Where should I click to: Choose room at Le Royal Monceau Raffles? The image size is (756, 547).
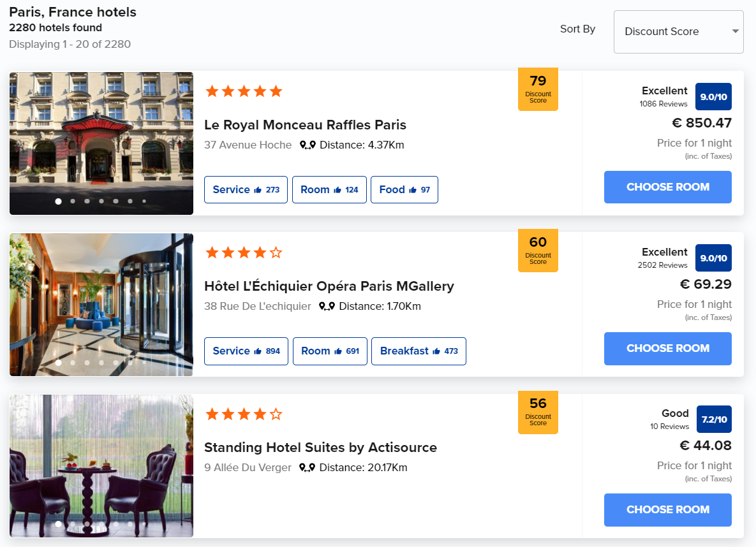click(x=667, y=187)
